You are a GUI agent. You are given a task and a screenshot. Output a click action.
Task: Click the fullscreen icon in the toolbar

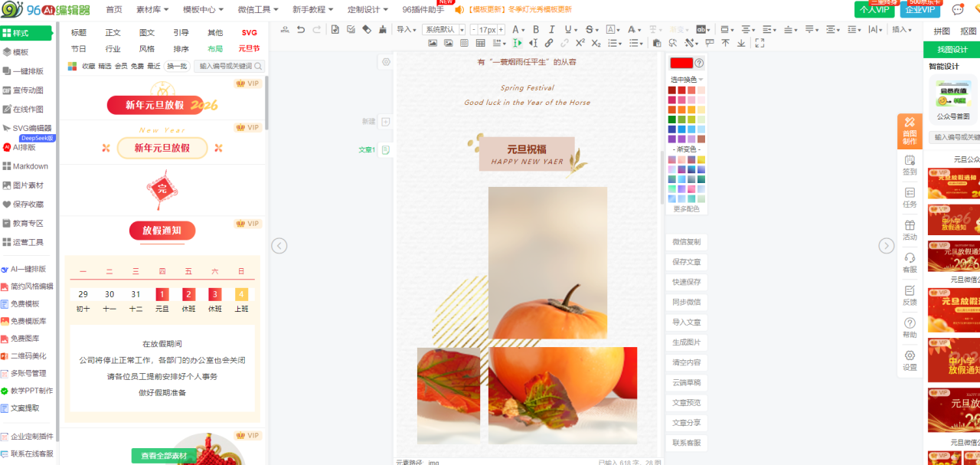pyautogui.click(x=759, y=43)
